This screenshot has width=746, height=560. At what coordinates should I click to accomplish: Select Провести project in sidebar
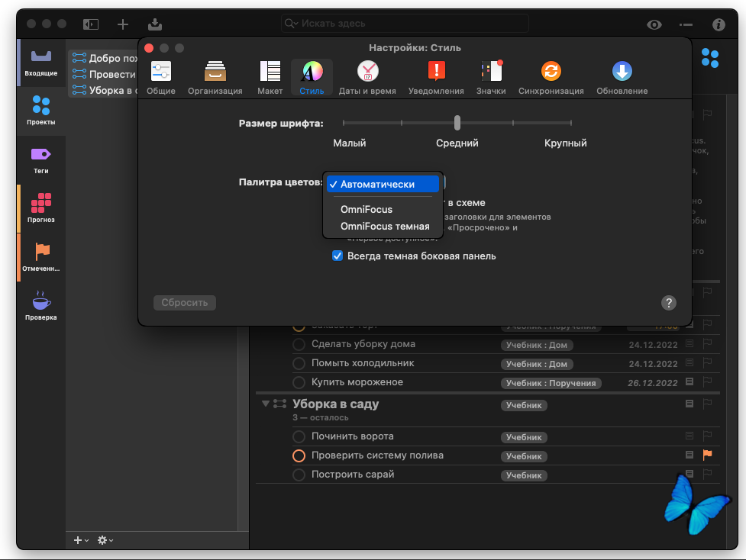click(105, 74)
